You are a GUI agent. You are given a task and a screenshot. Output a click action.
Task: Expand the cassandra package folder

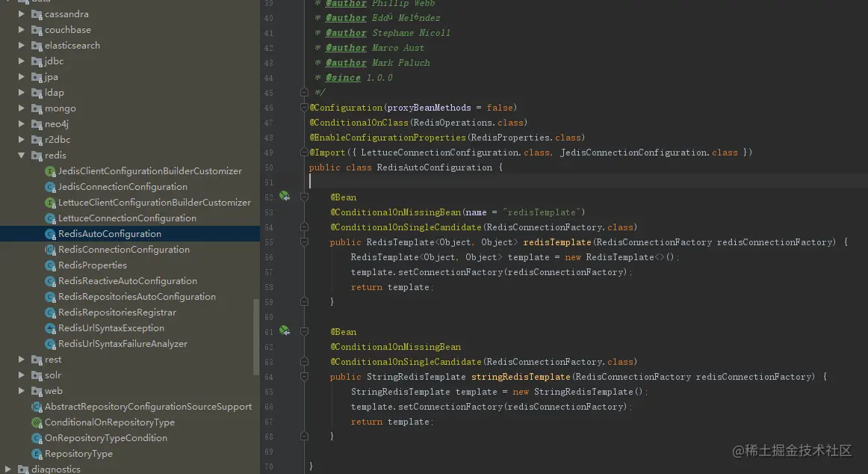coord(21,14)
